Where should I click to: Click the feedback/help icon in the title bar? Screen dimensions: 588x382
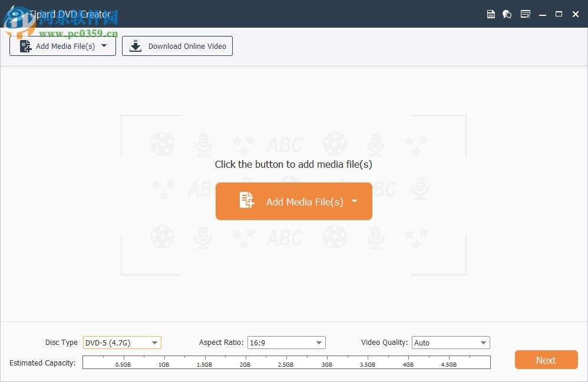(507, 14)
